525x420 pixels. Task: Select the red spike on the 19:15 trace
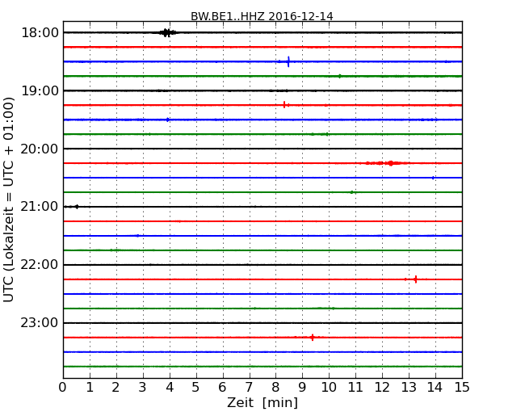coord(284,105)
